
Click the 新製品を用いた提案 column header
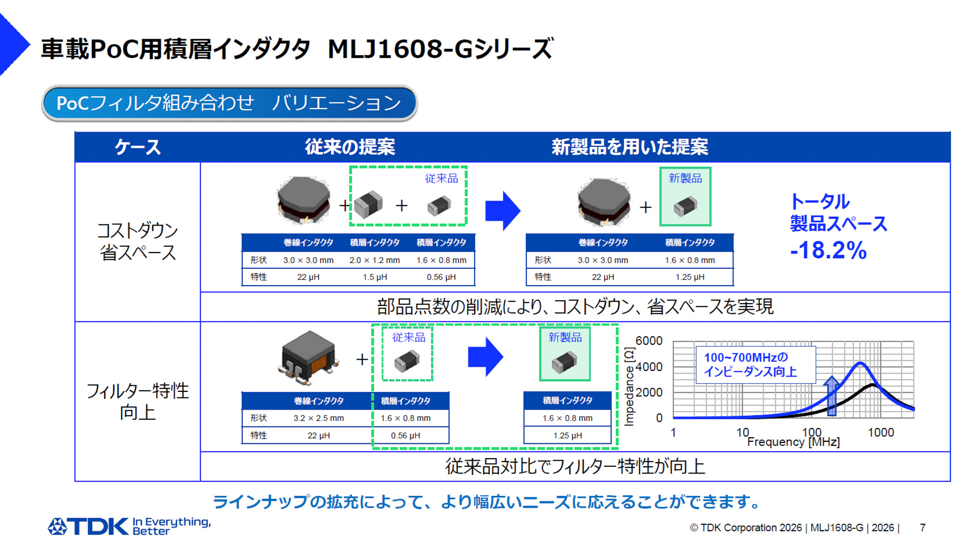click(630, 147)
